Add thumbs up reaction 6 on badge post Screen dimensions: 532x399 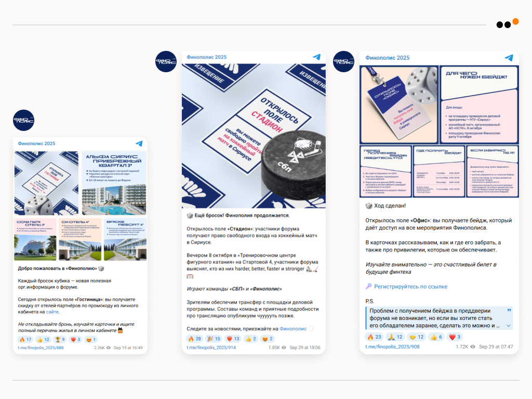point(436,337)
